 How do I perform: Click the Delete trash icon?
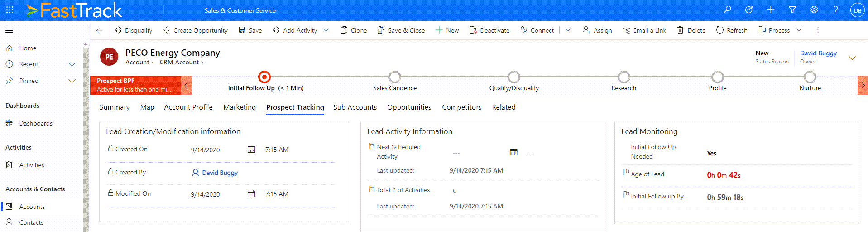coord(680,30)
